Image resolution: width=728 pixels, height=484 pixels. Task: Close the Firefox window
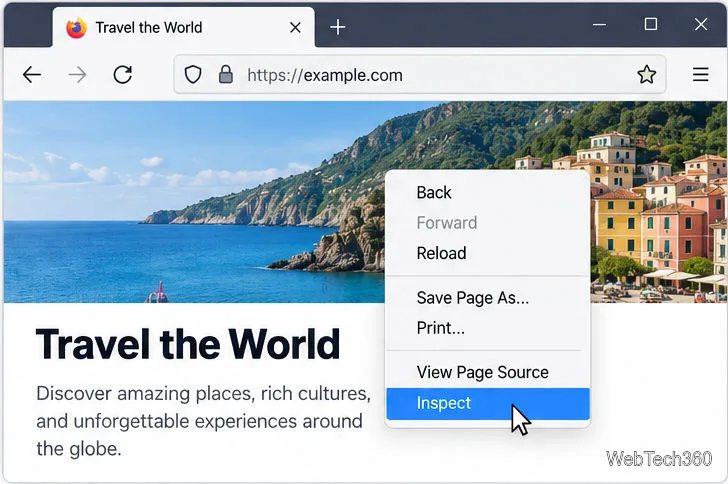[x=701, y=24]
